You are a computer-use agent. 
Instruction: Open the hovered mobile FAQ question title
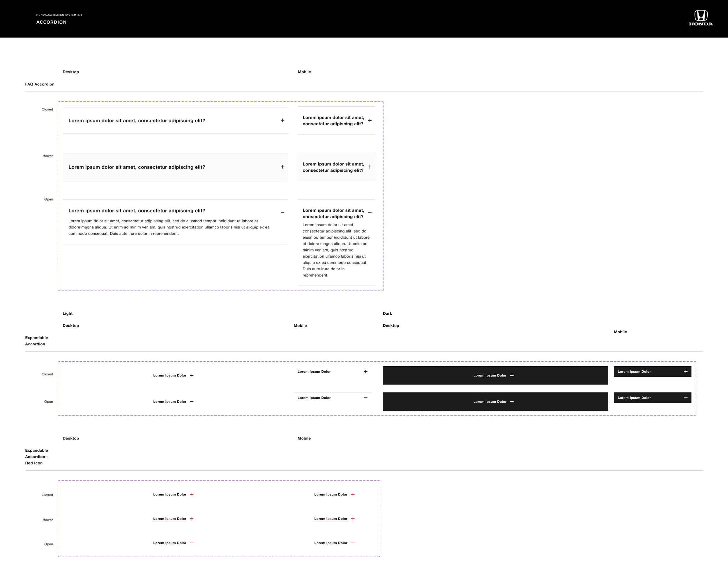[333, 167]
